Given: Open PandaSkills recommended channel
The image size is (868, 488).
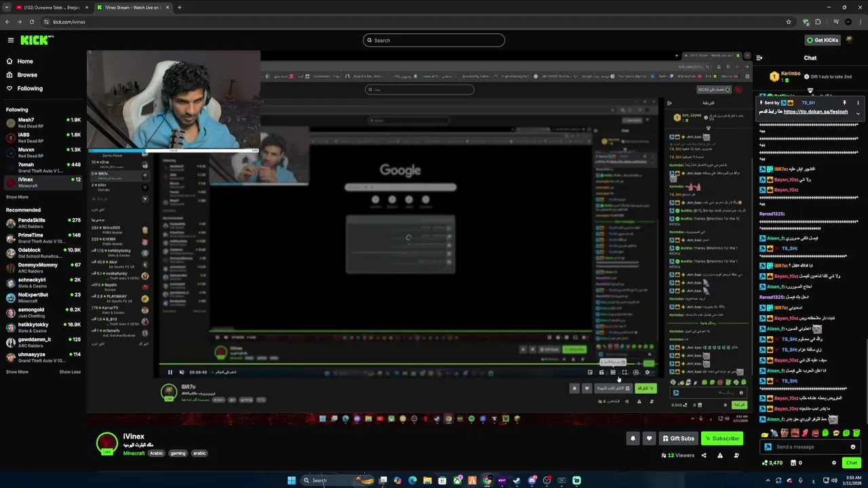Looking at the screenshot, I should click(43, 222).
